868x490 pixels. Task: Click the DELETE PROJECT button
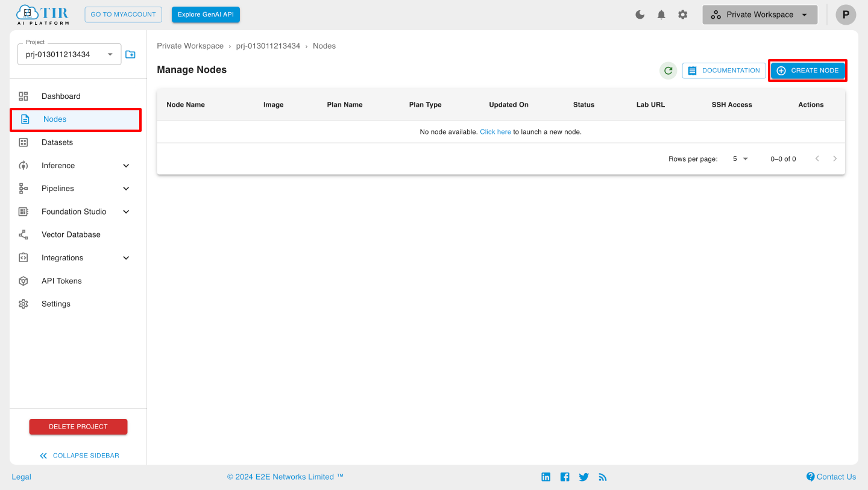pos(78,427)
